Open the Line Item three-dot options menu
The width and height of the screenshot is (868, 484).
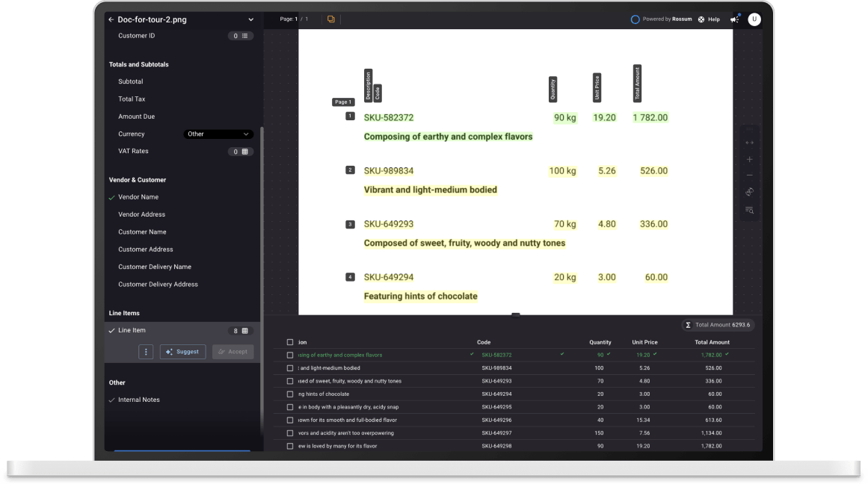(147, 352)
